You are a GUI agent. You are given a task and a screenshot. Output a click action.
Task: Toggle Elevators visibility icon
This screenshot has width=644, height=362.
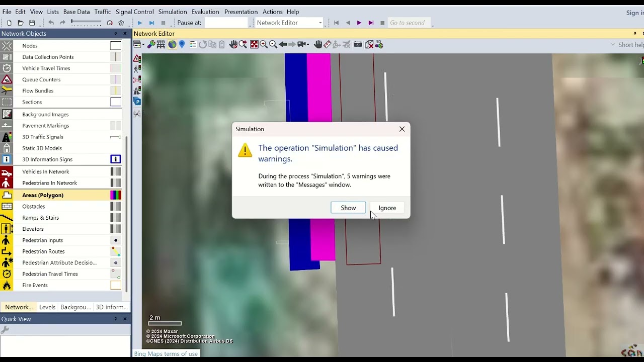pos(7,229)
